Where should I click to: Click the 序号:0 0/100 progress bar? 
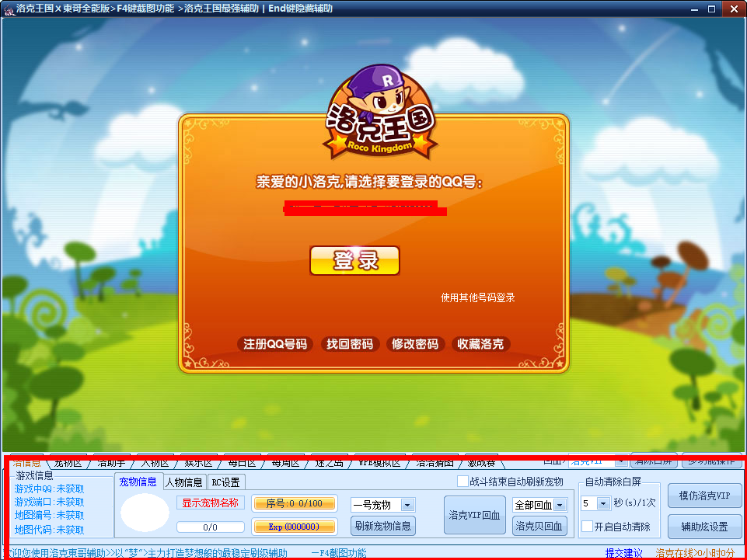point(295,503)
